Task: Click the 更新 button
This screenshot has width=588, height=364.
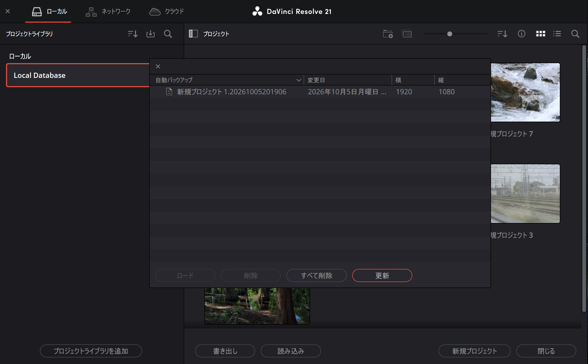Action: tap(382, 275)
